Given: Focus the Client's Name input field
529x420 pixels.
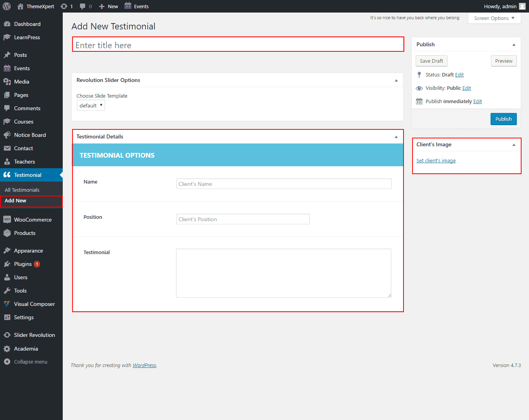Looking at the screenshot, I should coord(284,184).
